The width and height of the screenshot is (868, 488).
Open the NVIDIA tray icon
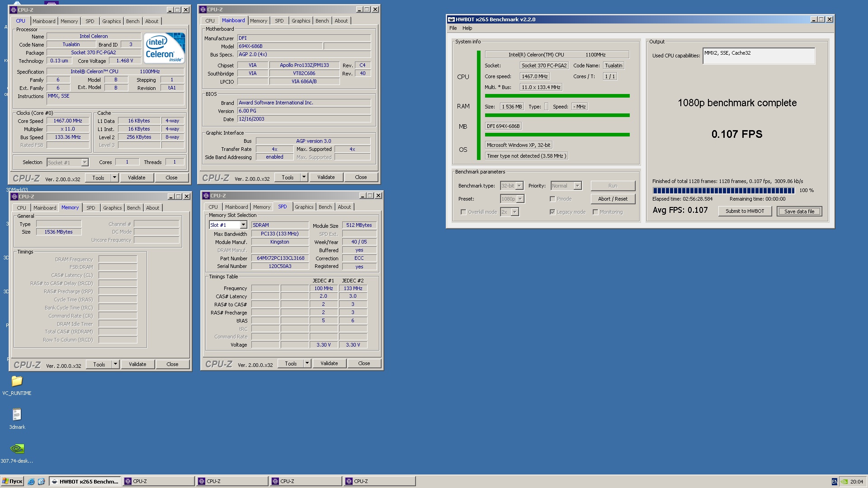[844, 482]
